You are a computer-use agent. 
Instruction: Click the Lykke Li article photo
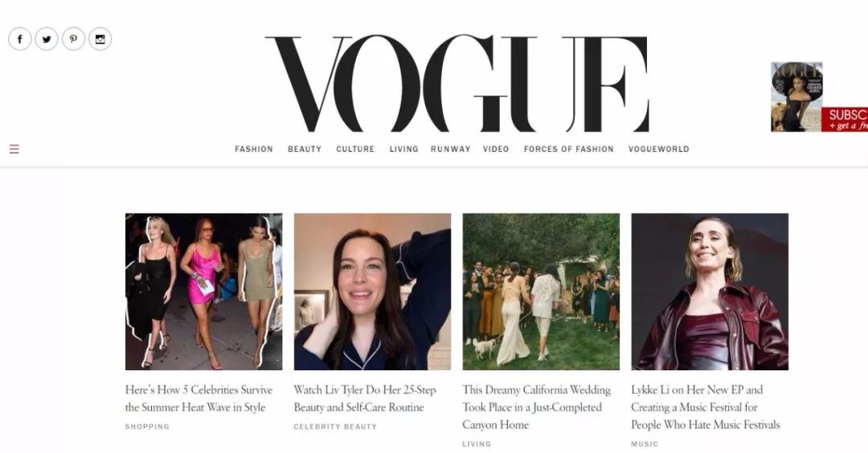tap(710, 292)
